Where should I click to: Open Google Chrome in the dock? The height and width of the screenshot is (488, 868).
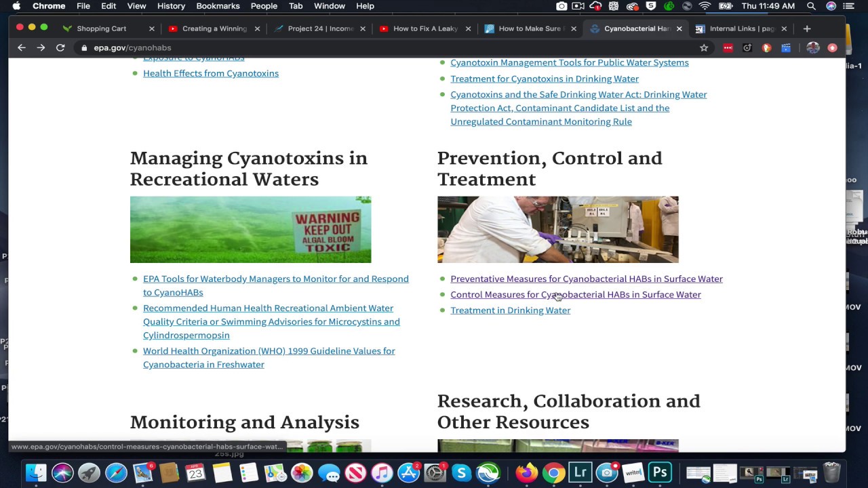pyautogui.click(x=553, y=472)
